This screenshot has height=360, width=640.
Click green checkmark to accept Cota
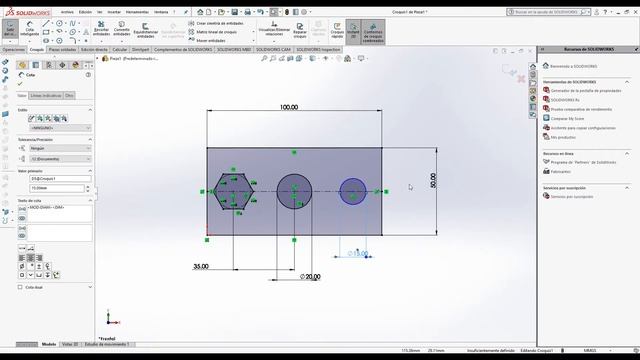coord(20,84)
